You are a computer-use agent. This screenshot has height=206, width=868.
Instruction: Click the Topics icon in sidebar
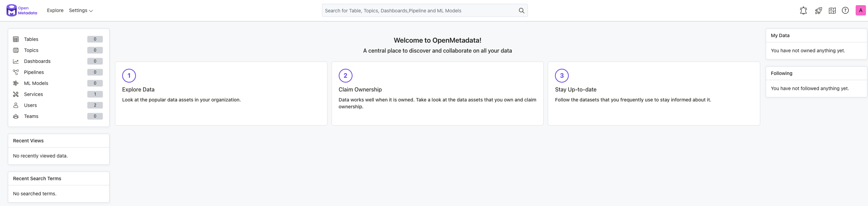coord(16,50)
